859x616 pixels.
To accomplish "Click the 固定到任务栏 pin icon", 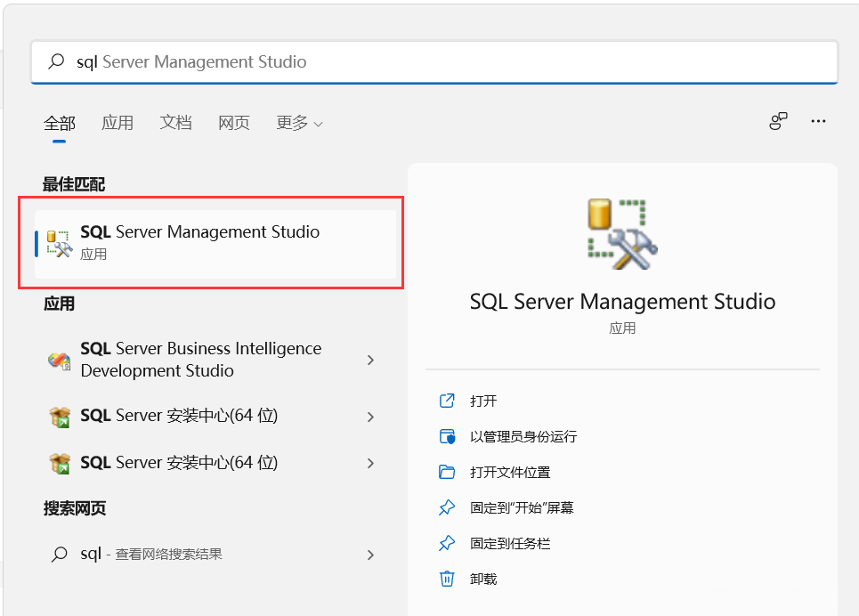I will (448, 544).
